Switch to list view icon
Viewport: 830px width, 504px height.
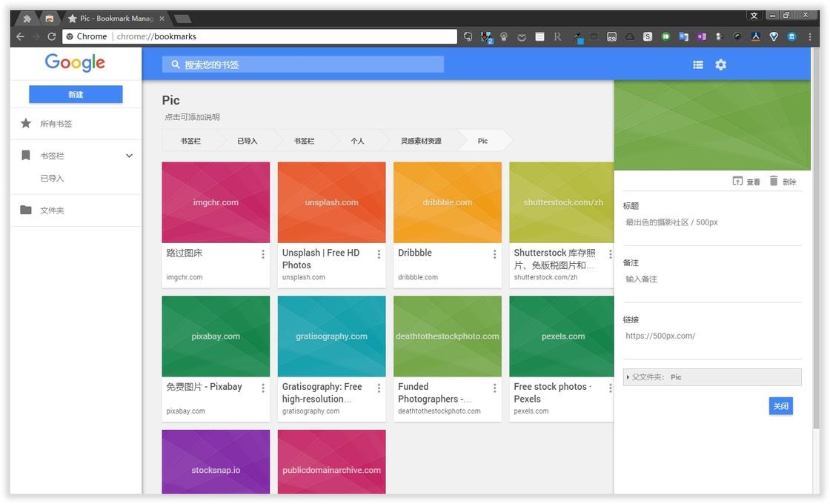[x=697, y=64]
